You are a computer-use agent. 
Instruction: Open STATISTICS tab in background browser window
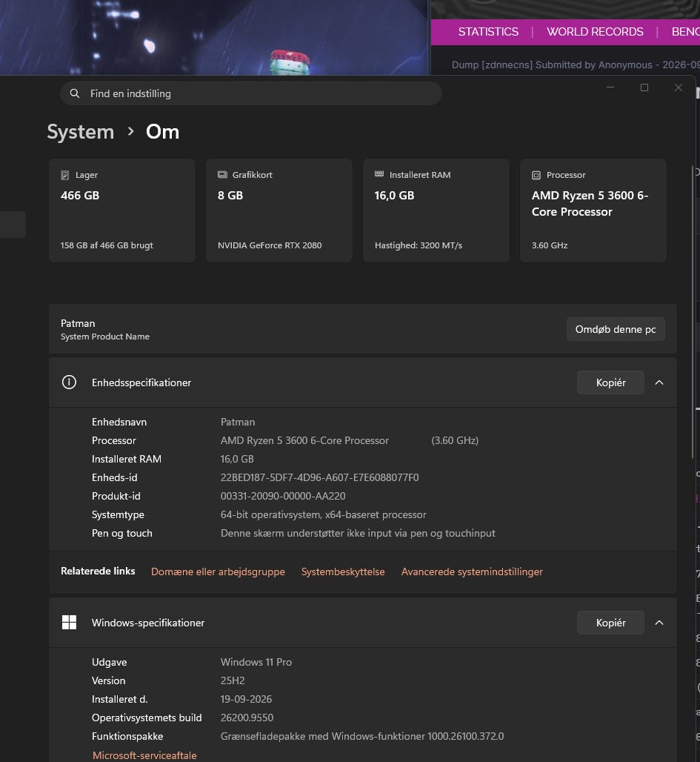coord(488,32)
